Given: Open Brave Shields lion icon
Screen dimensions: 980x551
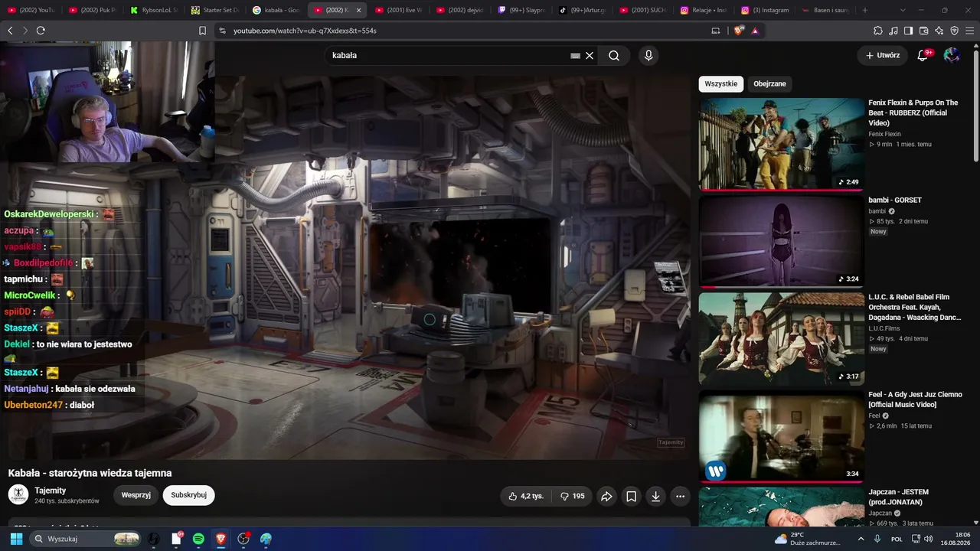Looking at the screenshot, I should click(738, 31).
